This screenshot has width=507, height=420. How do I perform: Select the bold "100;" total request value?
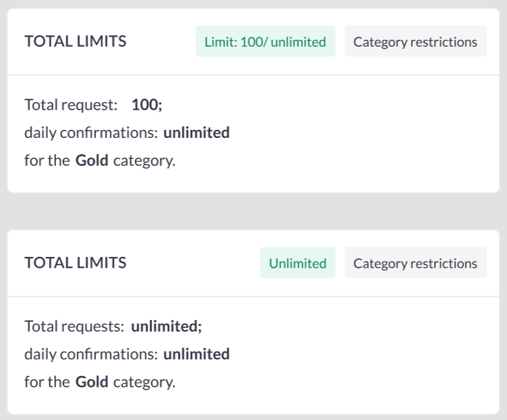click(x=147, y=106)
